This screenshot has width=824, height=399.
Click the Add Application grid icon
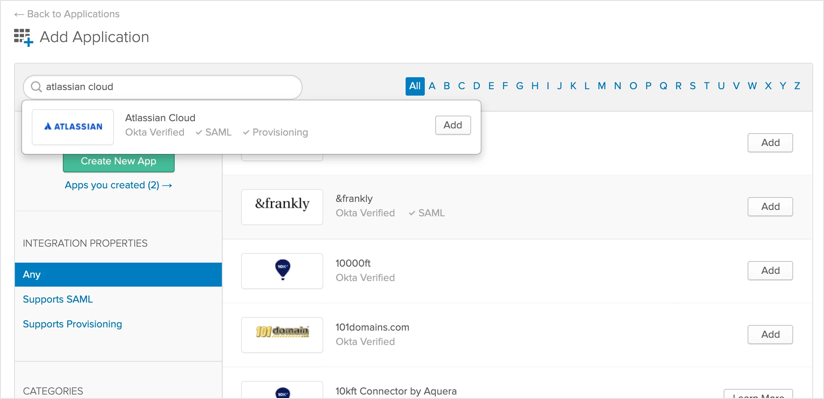coord(24,38)
